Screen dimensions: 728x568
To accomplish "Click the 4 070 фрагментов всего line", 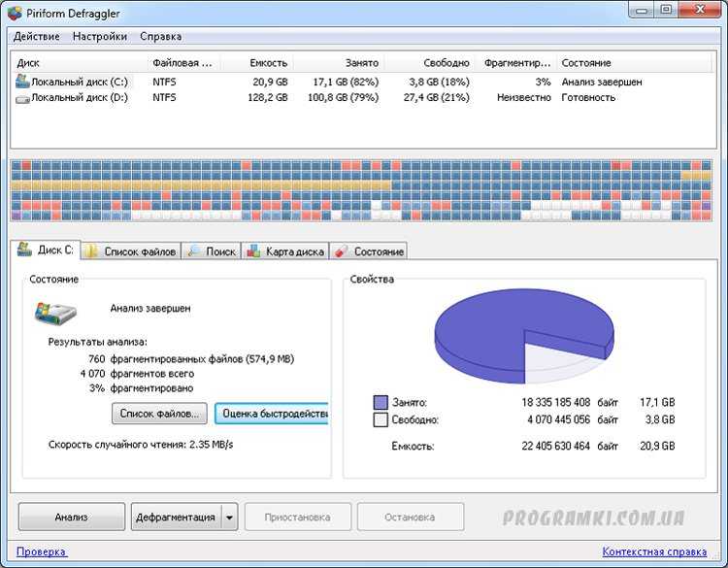I will pos(137,374).
